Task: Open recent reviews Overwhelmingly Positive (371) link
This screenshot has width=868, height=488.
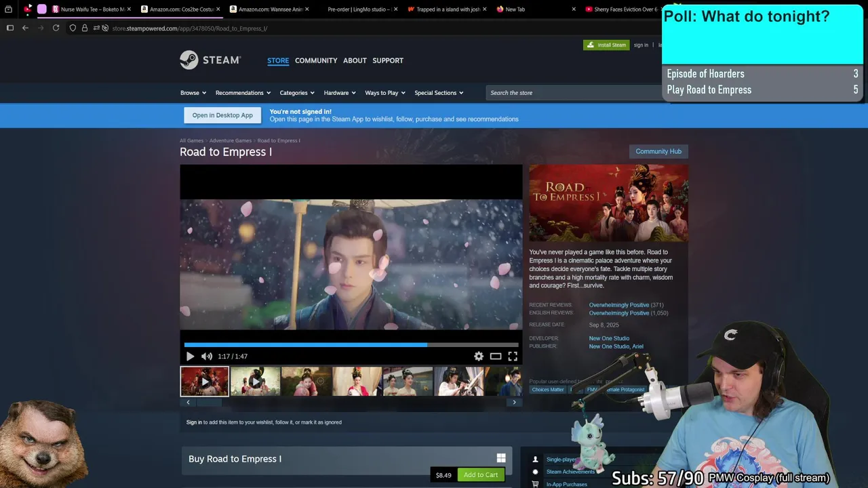Action: point(626,305)
